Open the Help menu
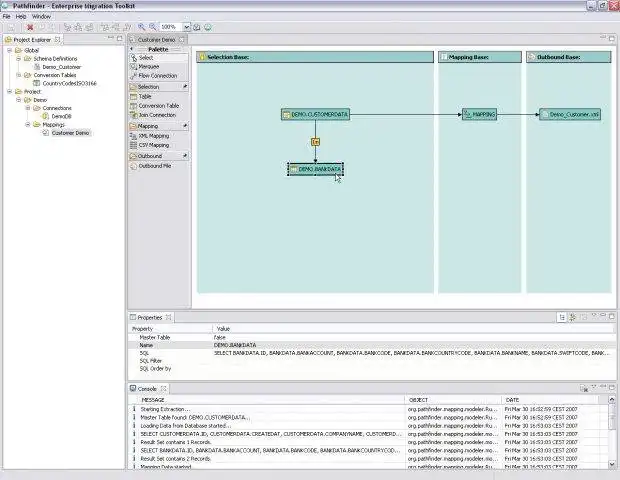Screen dimensions: 620x480 [x=21, y=17]
